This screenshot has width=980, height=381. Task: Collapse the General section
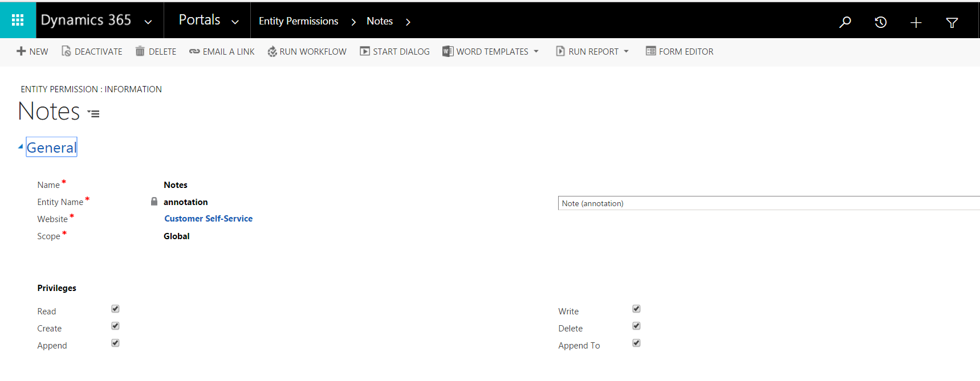click(21, 147)
